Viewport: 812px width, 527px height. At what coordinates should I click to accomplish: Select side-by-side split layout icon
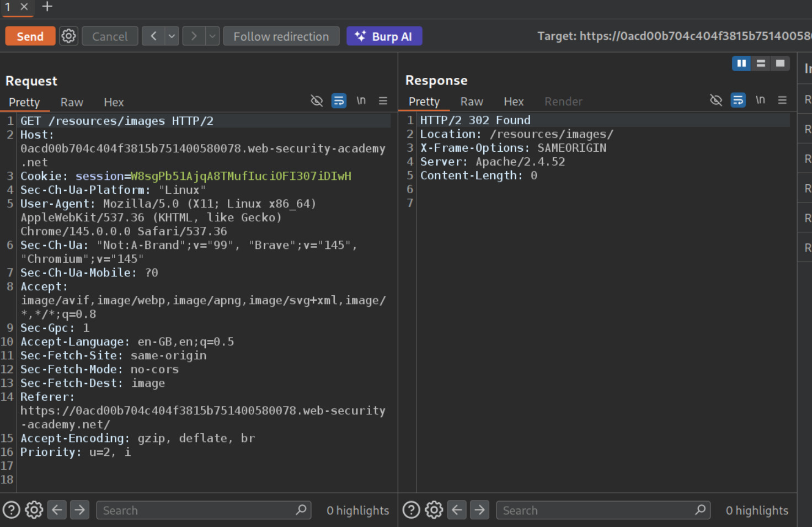741,63
